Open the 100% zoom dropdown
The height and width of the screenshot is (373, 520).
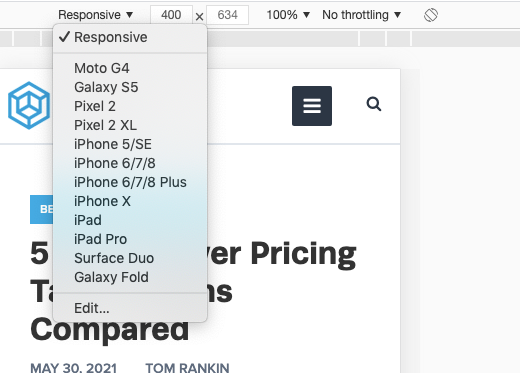(288, 15)
